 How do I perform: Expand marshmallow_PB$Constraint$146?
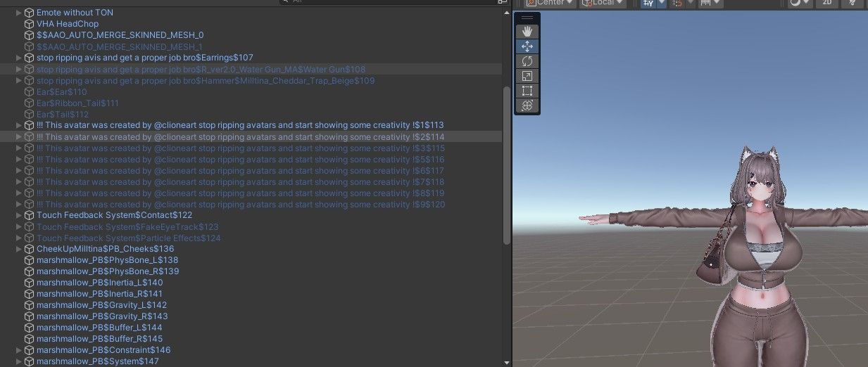[x=19, y=350]
